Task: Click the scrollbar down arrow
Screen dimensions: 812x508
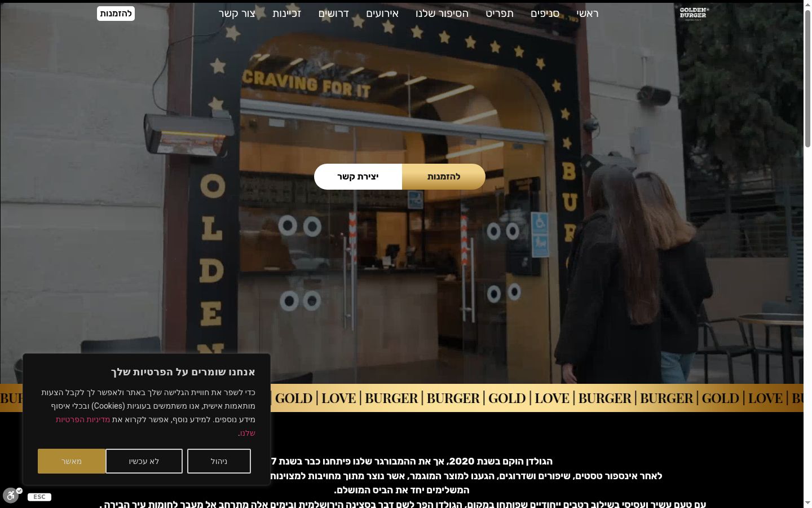Action: coord(807,503)
